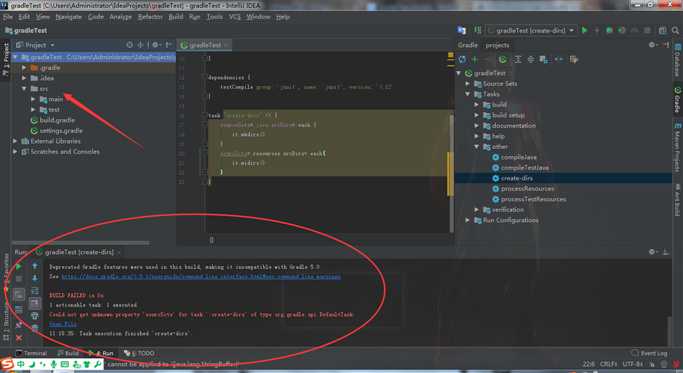Open the VCS menu
This screenshot has height=373, width=683.
click(x=235, y=17)
